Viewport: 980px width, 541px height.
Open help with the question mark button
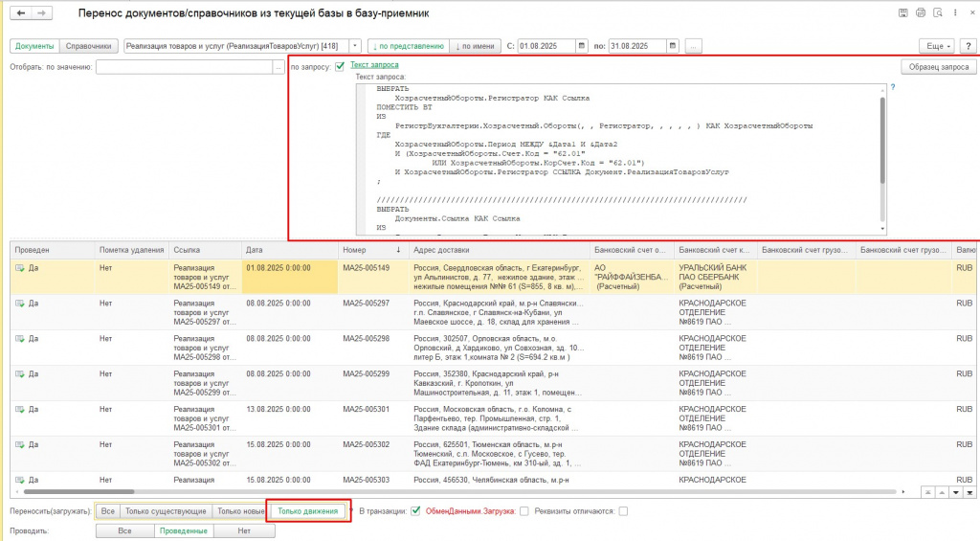click(x=969, y=46)
